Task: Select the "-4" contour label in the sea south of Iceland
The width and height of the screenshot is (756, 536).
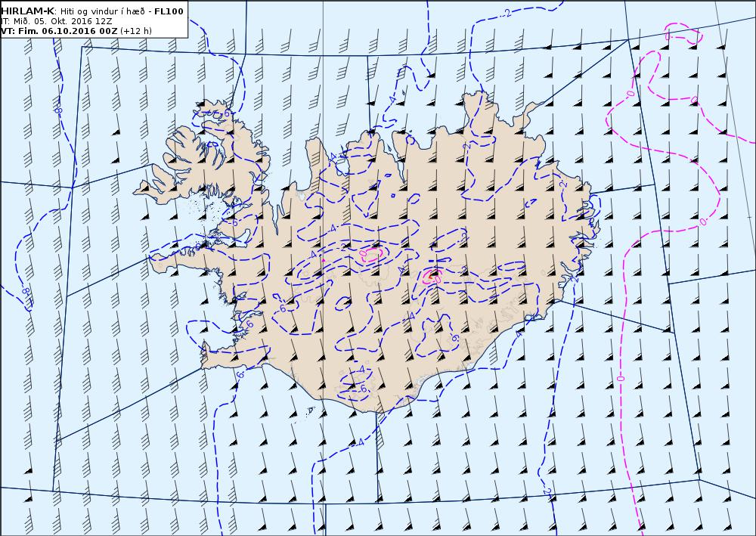Action: (x=360, y=442)
